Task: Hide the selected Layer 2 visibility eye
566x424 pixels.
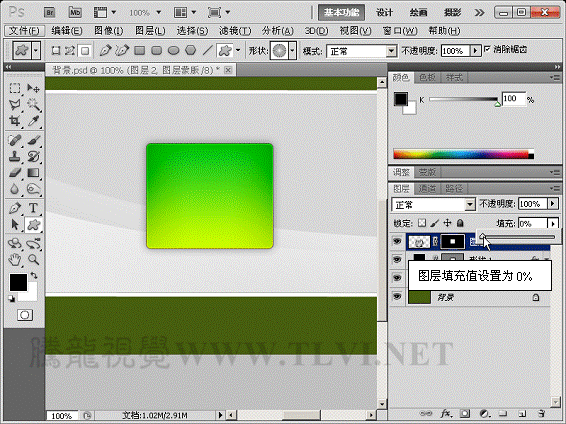Action: [397, 241]
